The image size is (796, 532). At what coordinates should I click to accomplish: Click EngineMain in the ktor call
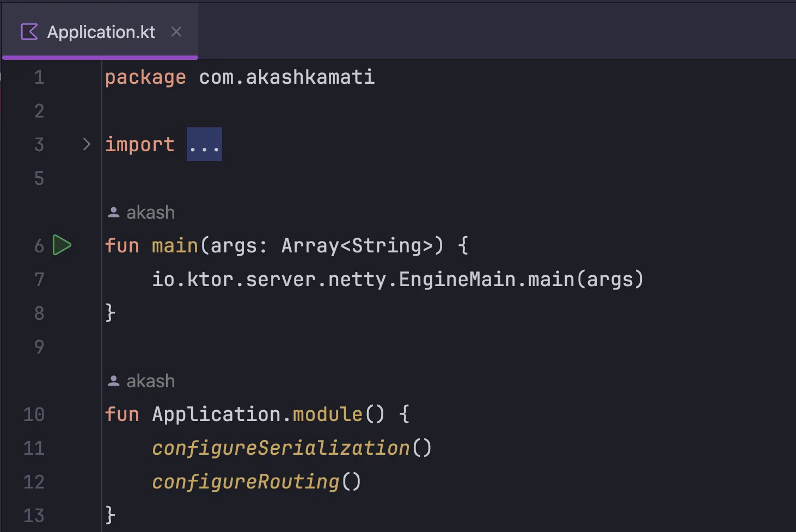click(456, 279)
